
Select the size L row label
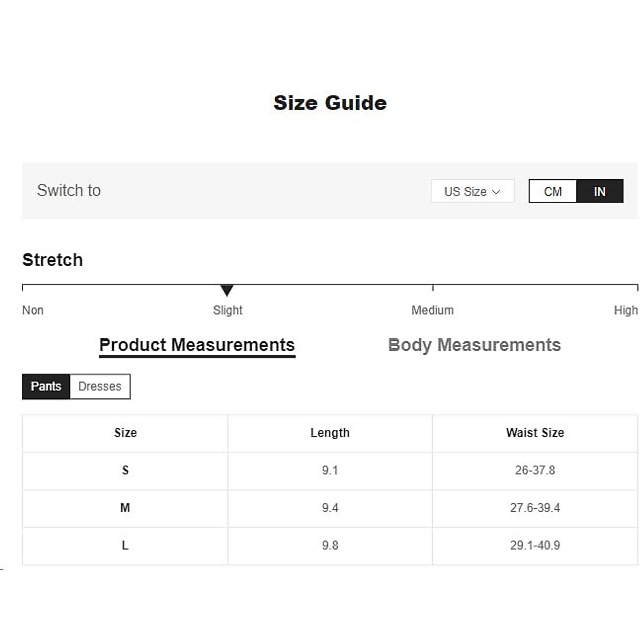tap(125, 546)
